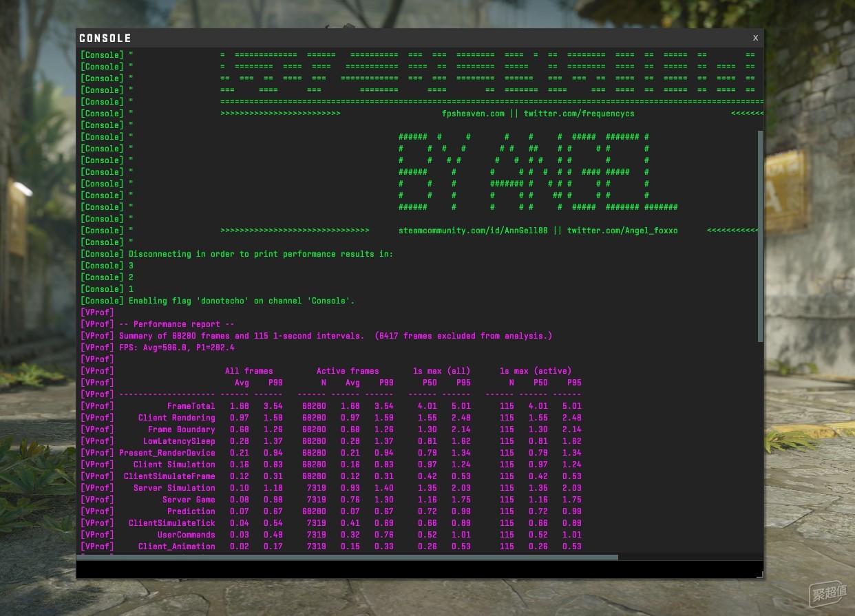Click the console command input field
This screenshot has height=616, width=855.
(415, 569)
